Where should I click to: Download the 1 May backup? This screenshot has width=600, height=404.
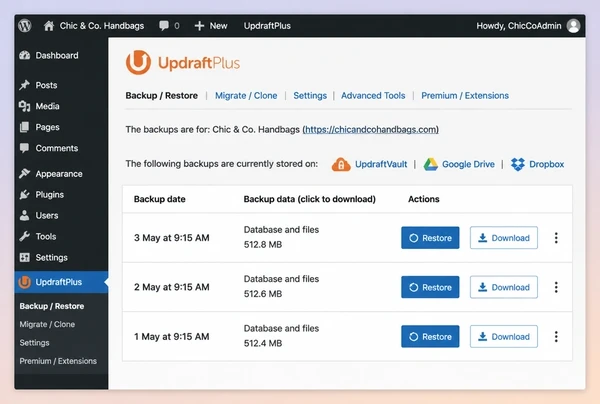(x=504, y=336)
